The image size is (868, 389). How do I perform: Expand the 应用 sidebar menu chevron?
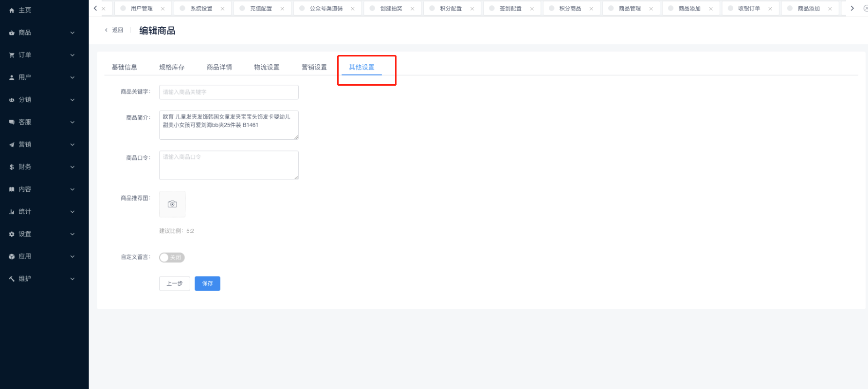pyautogui.click(x=72, y=257)
